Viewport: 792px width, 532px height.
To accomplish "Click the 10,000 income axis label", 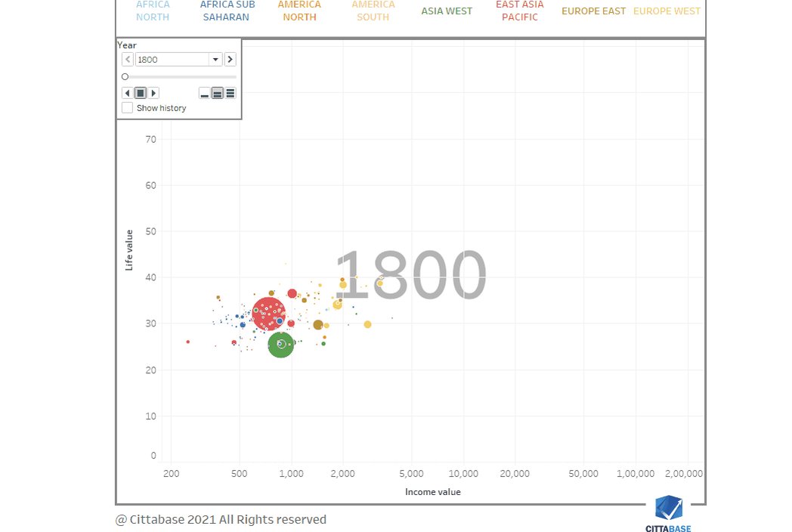I will pos(463,474).
